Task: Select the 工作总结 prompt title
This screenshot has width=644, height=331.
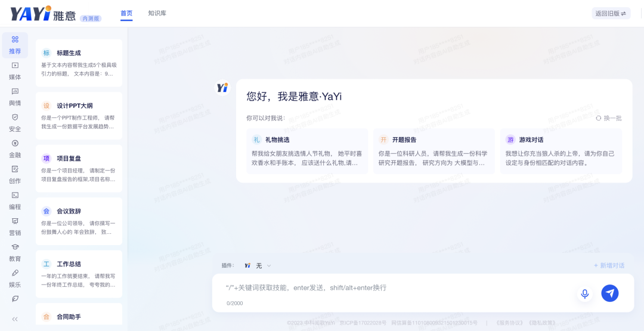Action: [x=69, y=264]
